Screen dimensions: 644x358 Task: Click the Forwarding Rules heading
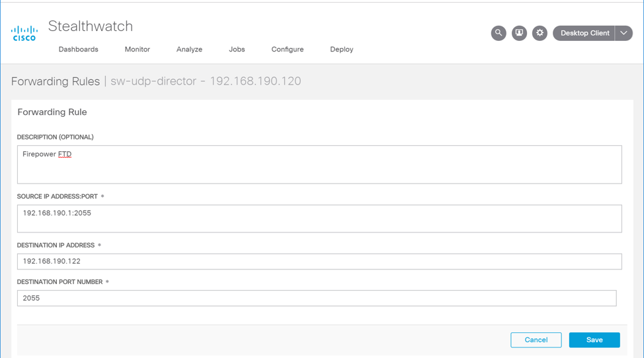[56, 81]
